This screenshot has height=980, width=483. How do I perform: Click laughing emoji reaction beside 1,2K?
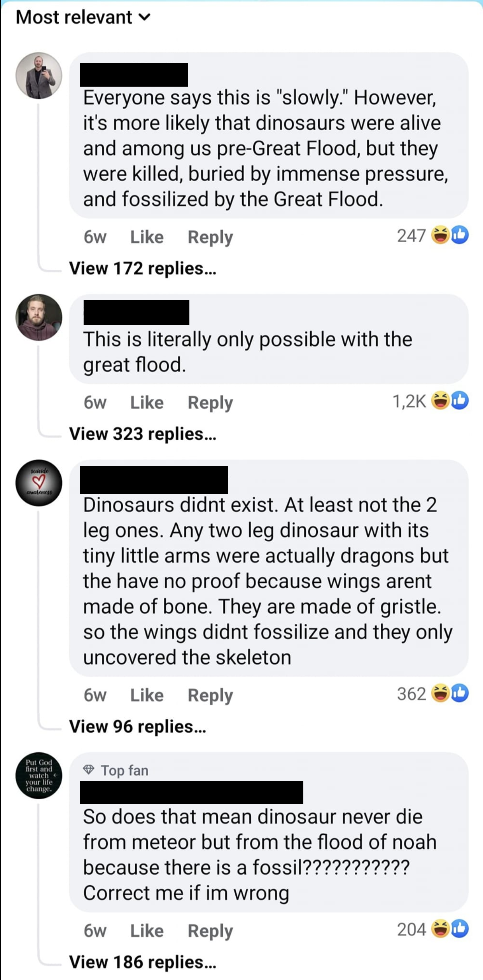(x=441, y=400)
